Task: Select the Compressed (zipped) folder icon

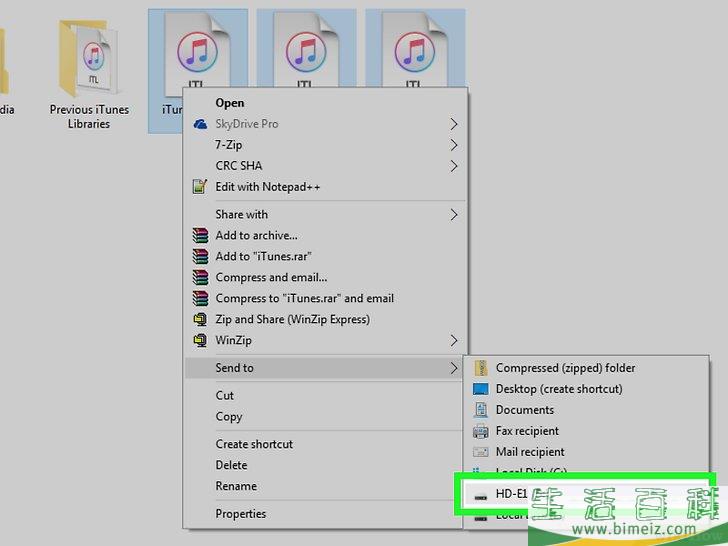Action: (x=481, y=368)
